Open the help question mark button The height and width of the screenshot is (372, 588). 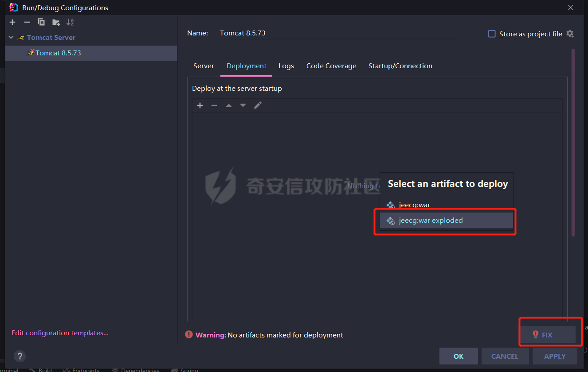[20, 356]
